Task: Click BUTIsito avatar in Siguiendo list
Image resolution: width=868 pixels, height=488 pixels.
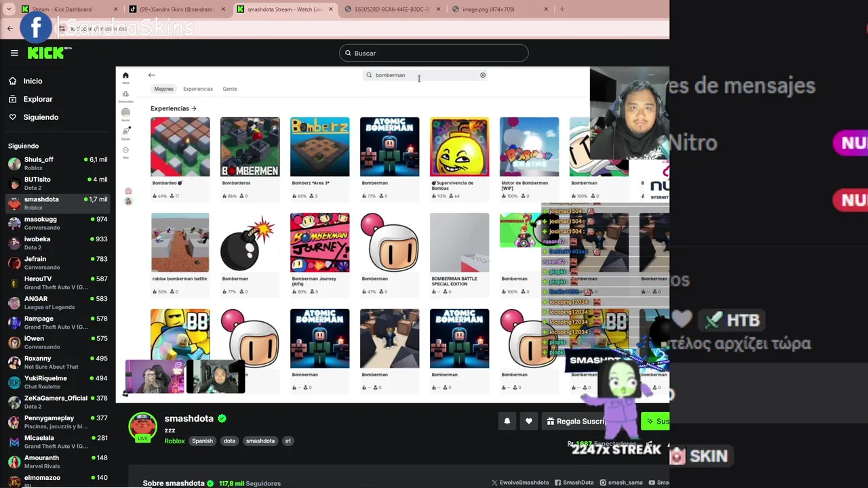Action: pyautogui.click(x=14, y=183)
